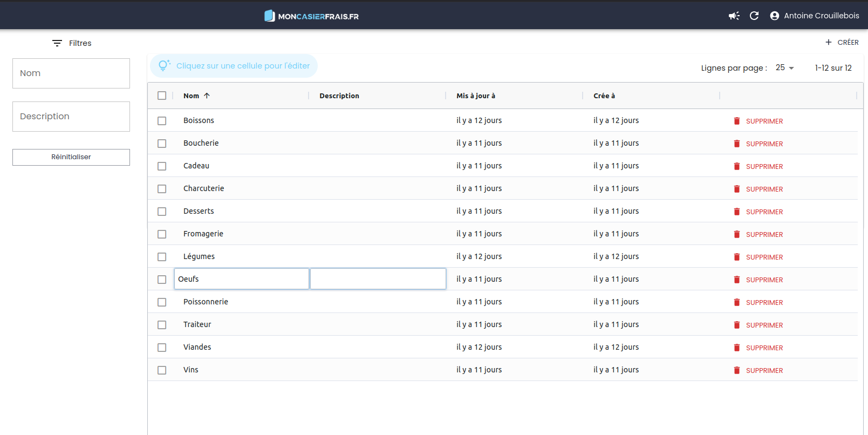
Task: Click the MonCasierFrais.fr logo
Action: [311, 16]
